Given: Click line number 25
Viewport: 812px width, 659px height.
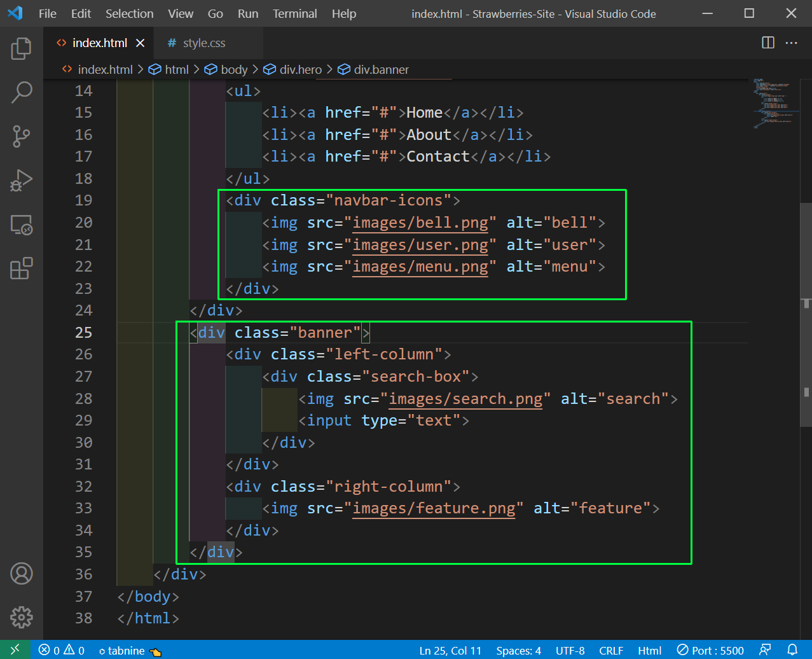Looking at the screenshot, I should click(84, 333).
